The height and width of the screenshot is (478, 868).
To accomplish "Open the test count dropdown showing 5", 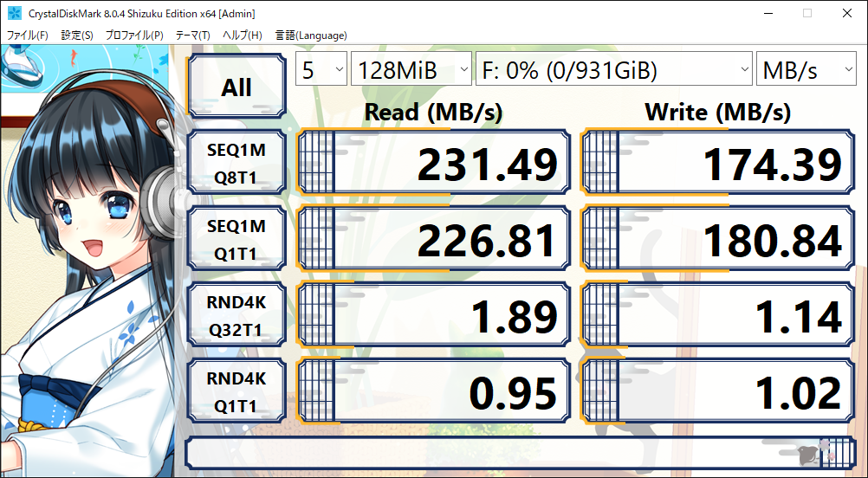I will pyautogui.click(x=321, y=69).
